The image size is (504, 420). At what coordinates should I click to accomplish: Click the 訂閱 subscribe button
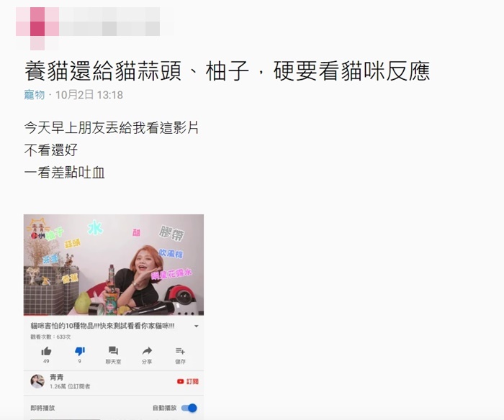pos(192,381)
